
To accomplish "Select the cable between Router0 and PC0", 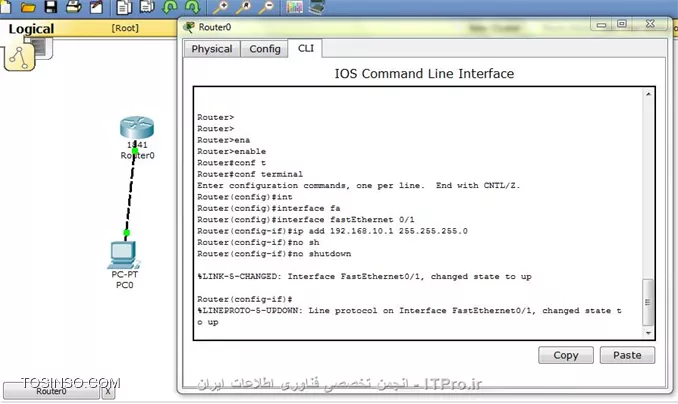I will (130, 192).
